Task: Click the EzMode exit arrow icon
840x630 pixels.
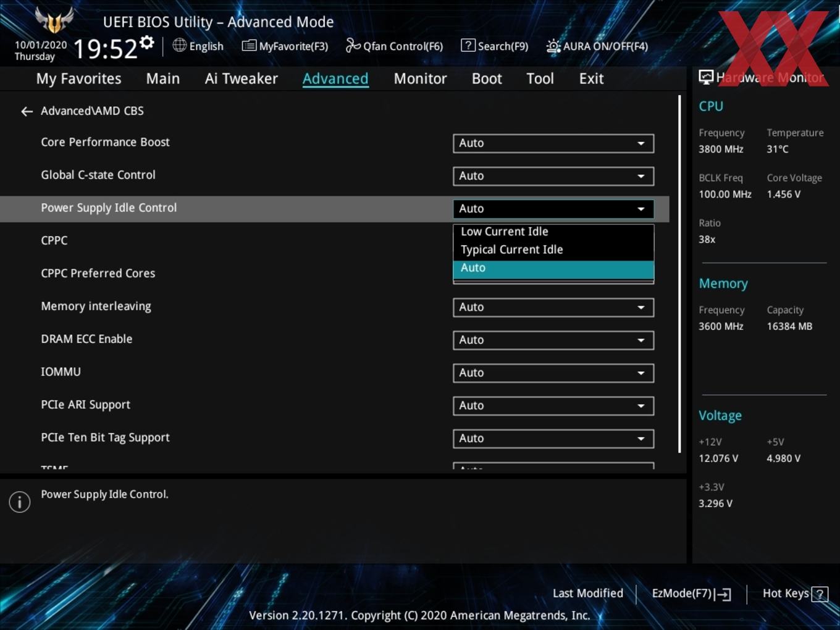Action: (723, 594)
